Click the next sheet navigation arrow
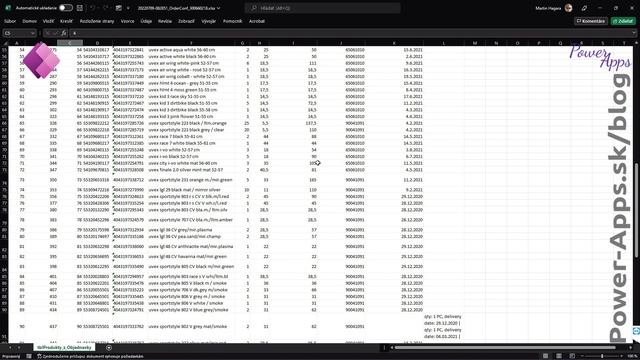Image resolution: width=640 pixels, height=360 pixels. click(x=19, y=347)
